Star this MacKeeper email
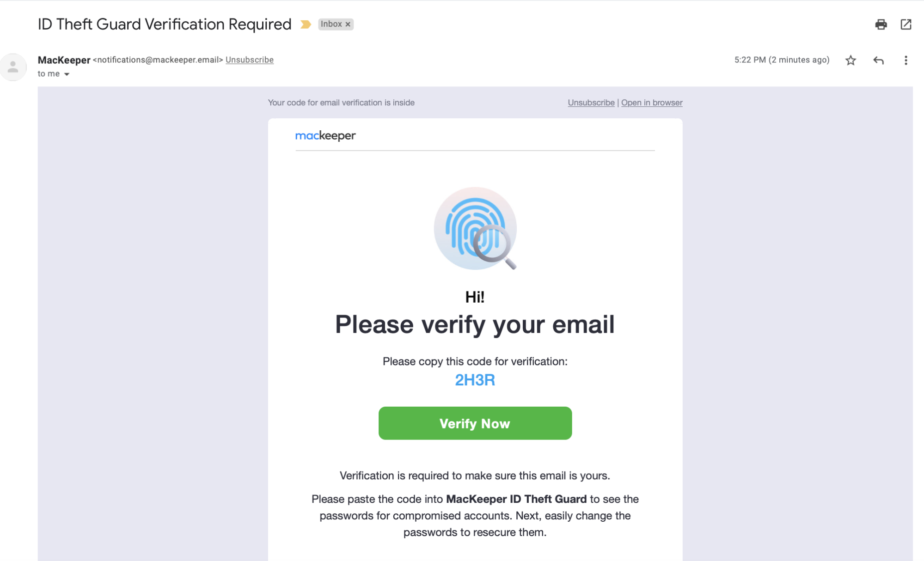Image resolution: width=924 pixels, height=561 pixels. click(x=851, y=60)
